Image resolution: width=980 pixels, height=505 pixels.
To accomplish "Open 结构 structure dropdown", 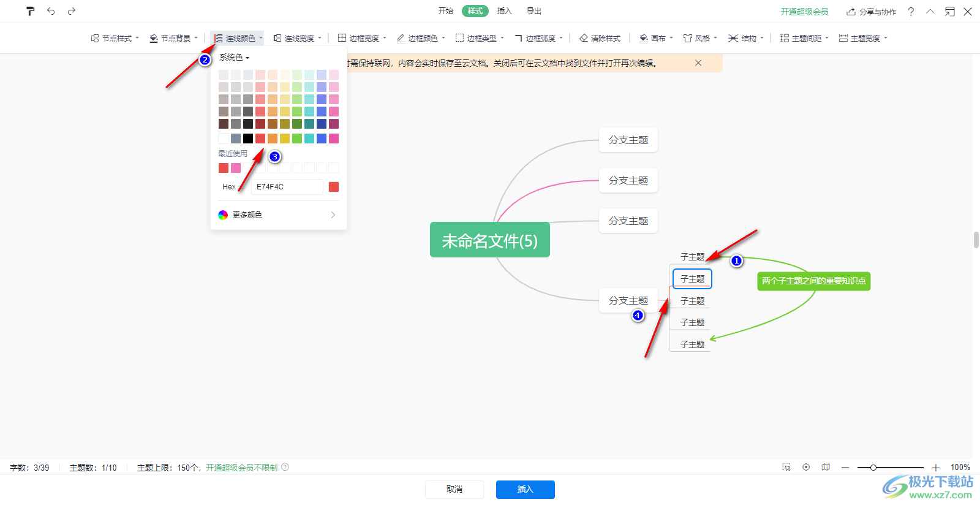I will click(x=746, y=38).
